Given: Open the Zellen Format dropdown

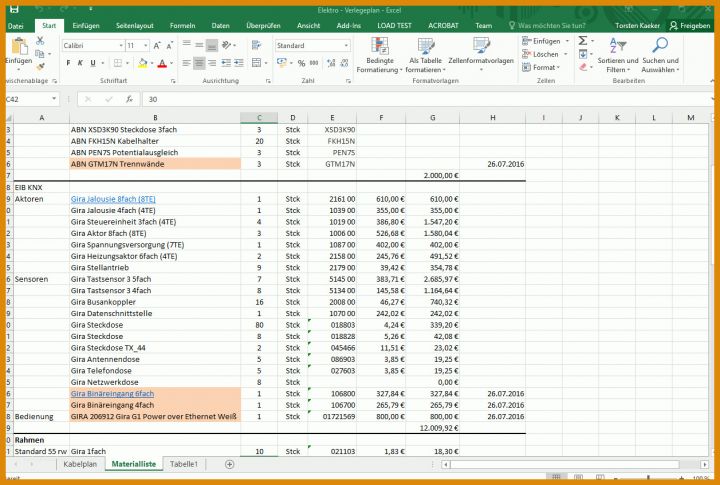Looking at the screenshot, I should click(x=541, y=67).
